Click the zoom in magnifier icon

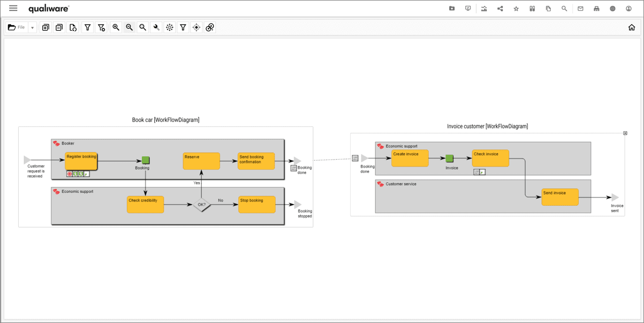pyautogui.click(x=116, y=27)
